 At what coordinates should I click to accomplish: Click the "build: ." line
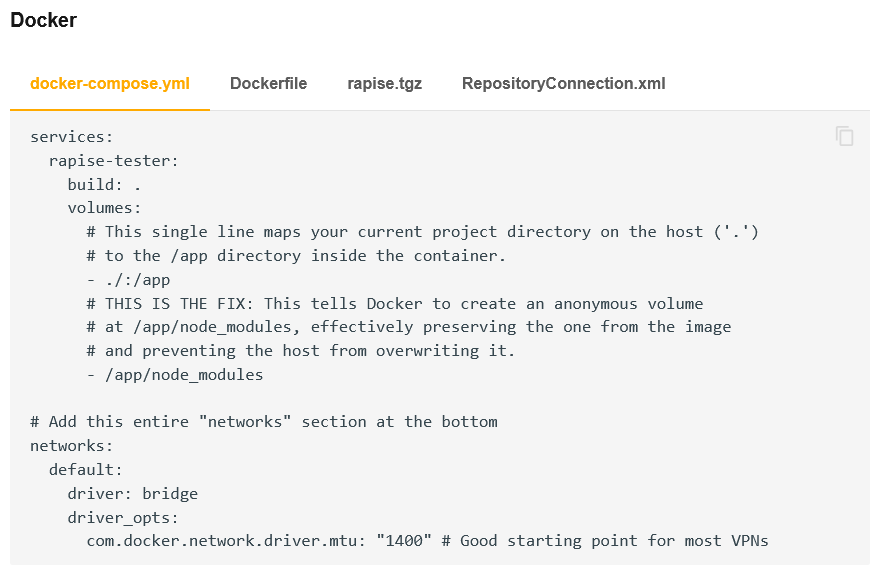point(104,184)
